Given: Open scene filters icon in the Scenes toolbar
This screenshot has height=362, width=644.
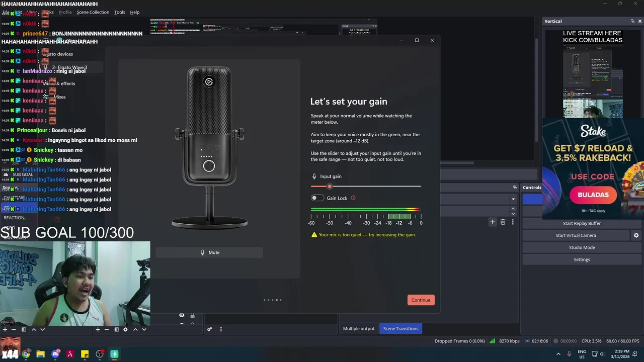Looking at the screenshot, I should click(23, 329).
